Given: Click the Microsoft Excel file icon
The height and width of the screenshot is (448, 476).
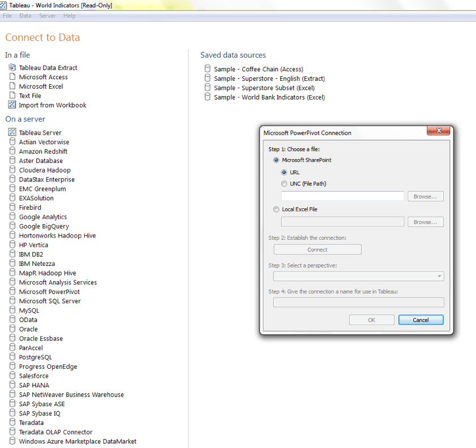Looking at the screenshot, I should pos(12,86).
